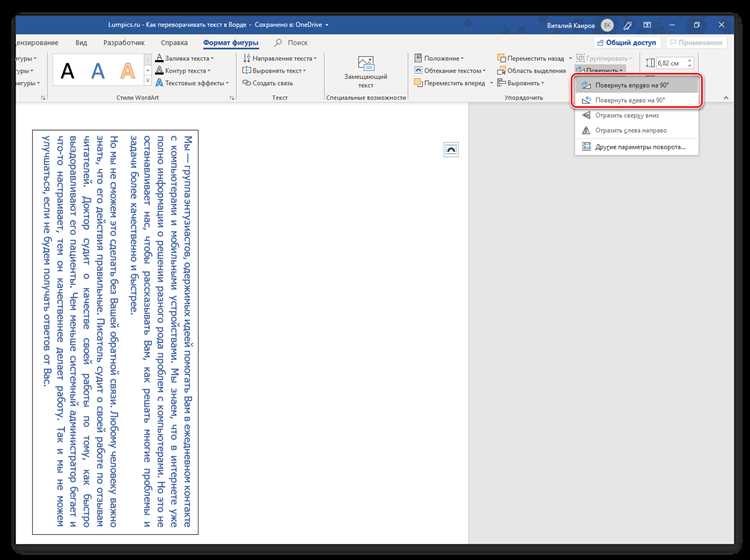
Task: Click the Повернуть rotate button
Action: coord(600,70)
